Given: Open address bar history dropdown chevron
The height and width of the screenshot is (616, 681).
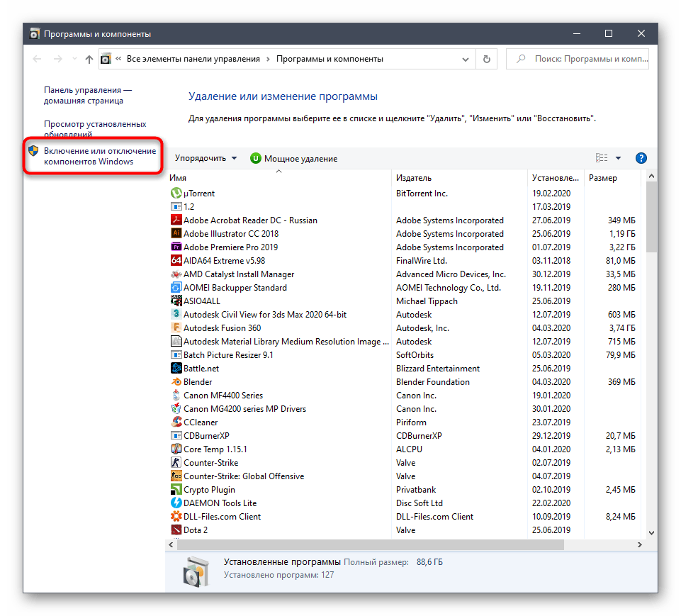Looking at the screenshot, I should point(467,60).
